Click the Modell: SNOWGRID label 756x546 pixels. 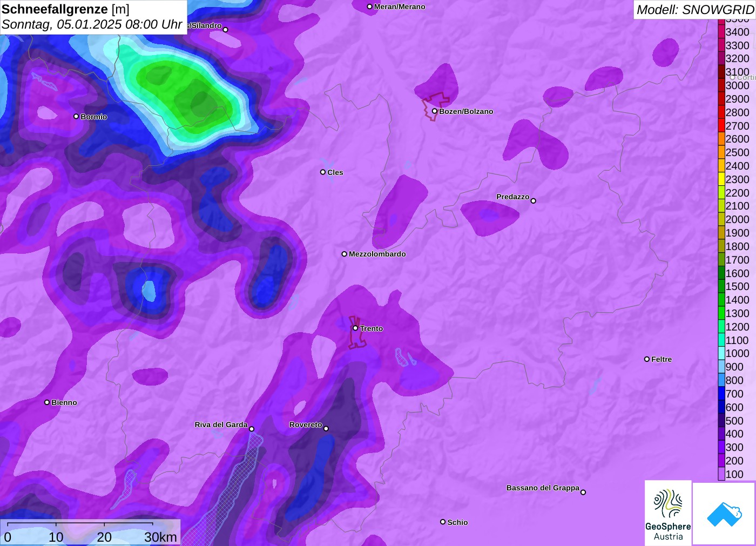coord(695,9)
